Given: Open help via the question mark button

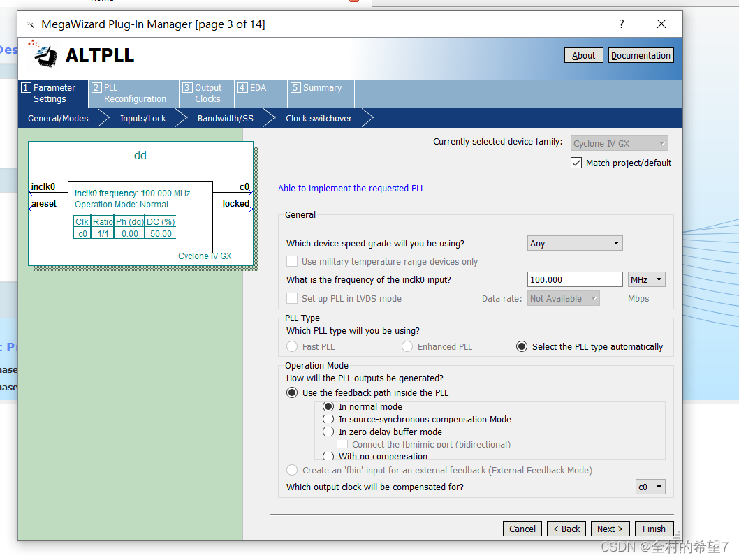Looking at the screenshot, I should (x=621, y=24).
